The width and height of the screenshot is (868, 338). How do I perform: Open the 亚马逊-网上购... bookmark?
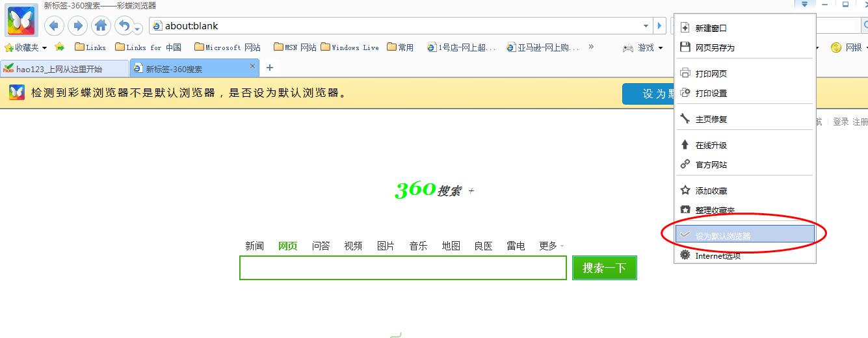[x=543, y=47]
